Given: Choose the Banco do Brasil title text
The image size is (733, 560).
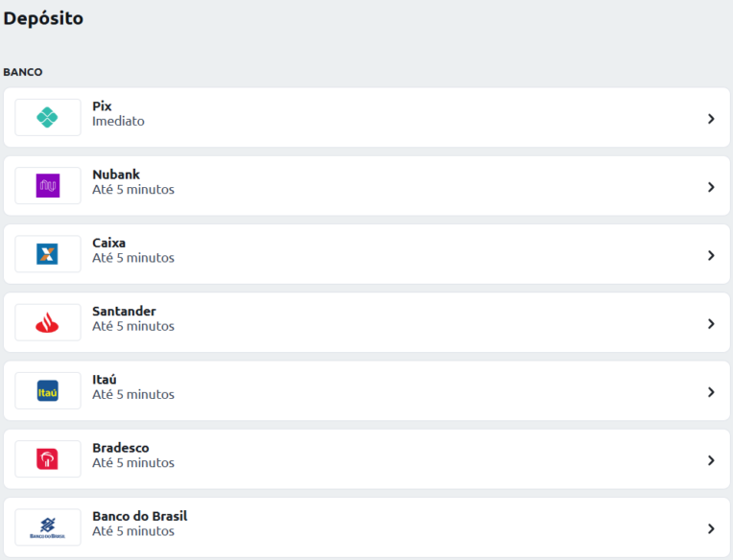Looking at the screenshot, I should pyautogui.click(x=140, y=516).
